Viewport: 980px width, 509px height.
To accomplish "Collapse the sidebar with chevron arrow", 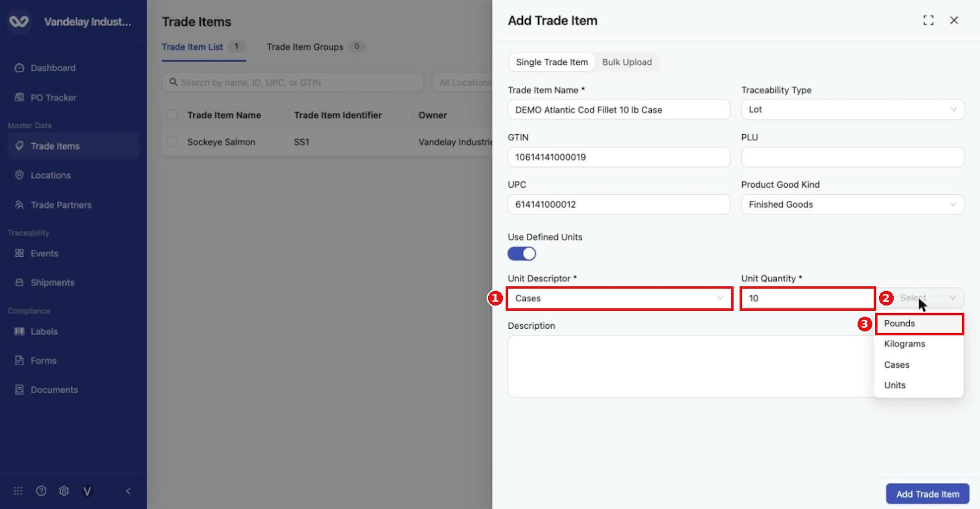I will [129, 491].
